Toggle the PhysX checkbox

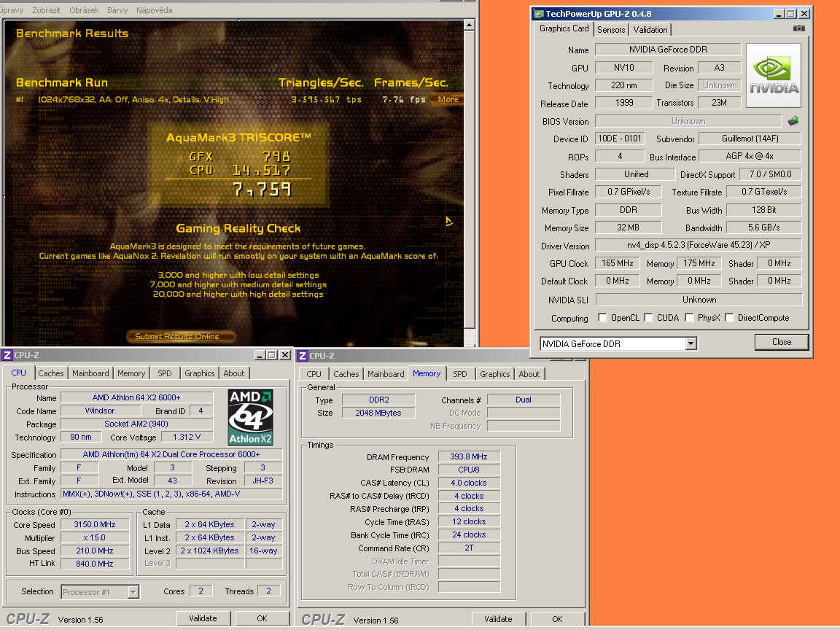click(689, 318)
